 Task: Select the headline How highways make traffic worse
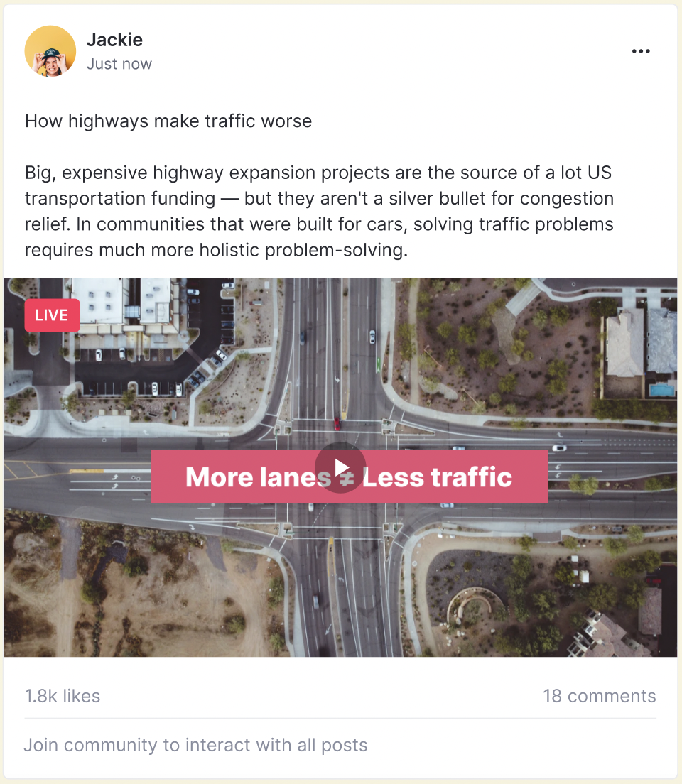(x=168, y=121)
